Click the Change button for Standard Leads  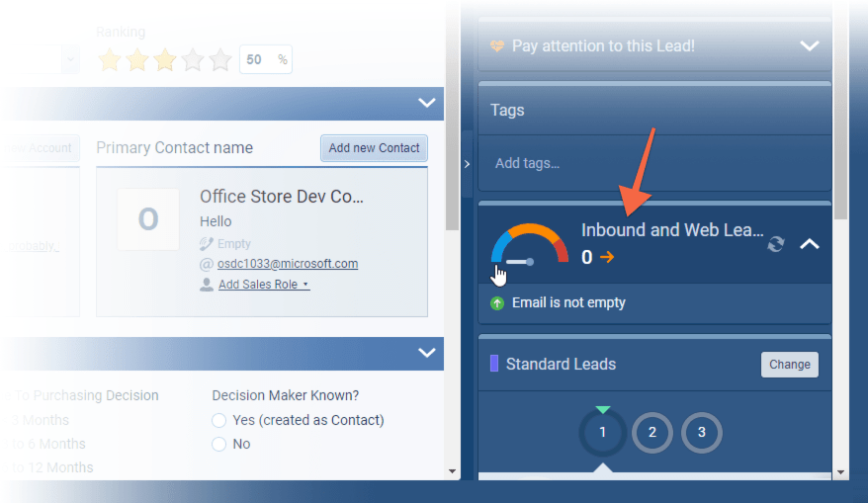tap(789, 364)
